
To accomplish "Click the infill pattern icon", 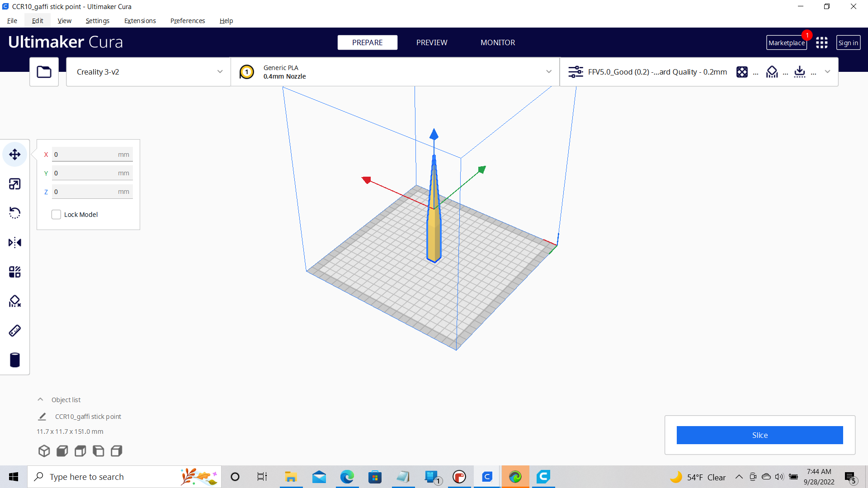I will [x=742, y=72].
